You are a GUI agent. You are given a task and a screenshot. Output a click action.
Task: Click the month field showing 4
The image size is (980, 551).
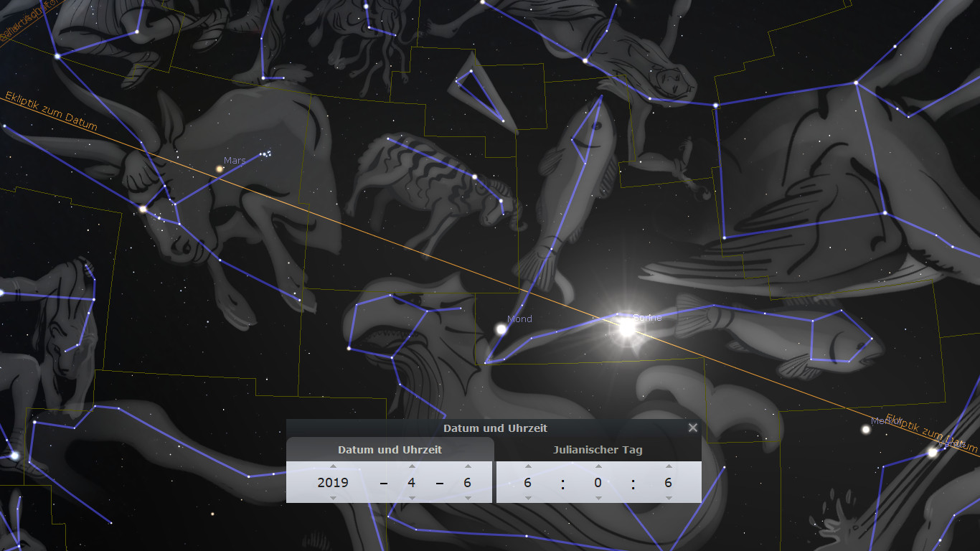(x=412, y=482)
